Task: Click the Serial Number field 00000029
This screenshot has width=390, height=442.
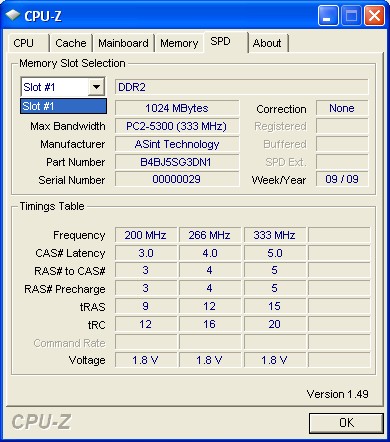Action: (177, 179)
